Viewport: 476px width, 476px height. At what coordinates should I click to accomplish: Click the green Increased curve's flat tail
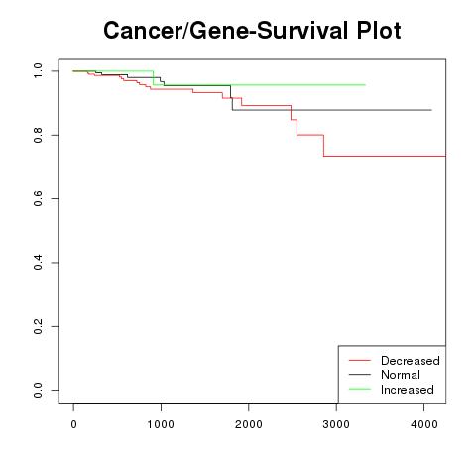click(297, 85)
